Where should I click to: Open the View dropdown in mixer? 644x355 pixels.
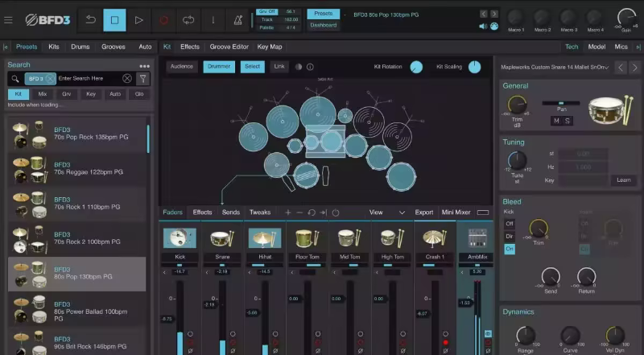point(386,213)
